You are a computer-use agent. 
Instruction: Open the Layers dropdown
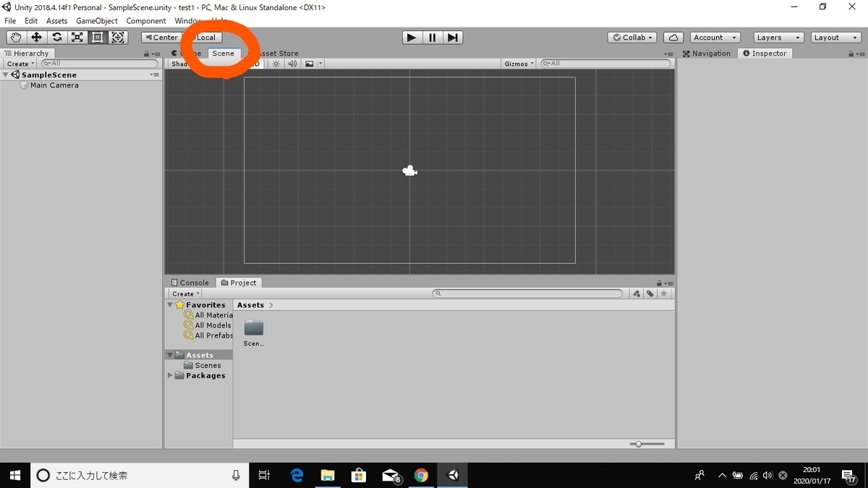click(x=778, y=38)
